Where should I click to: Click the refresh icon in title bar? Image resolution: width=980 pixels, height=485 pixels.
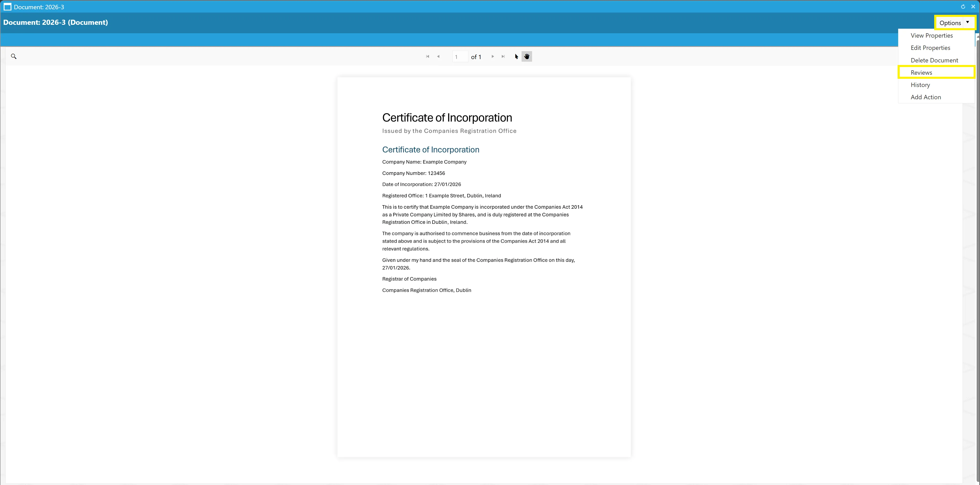click(963, 6)
